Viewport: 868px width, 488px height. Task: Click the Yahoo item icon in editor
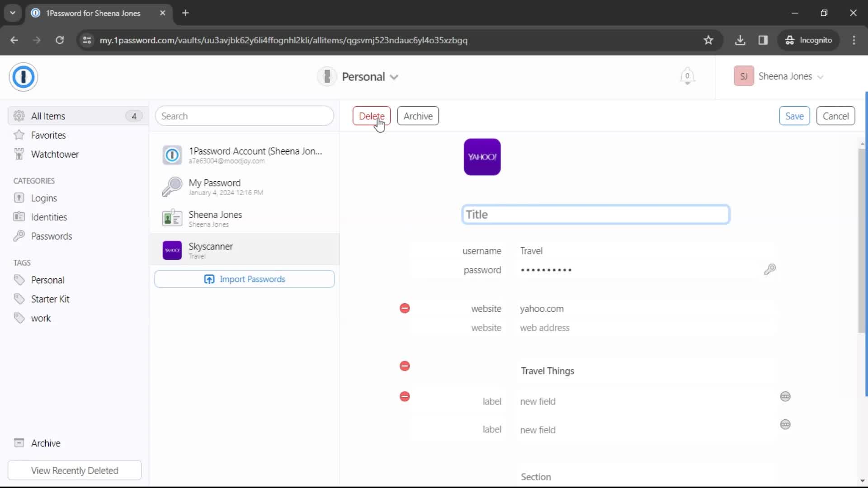click(x=482, y=157)
